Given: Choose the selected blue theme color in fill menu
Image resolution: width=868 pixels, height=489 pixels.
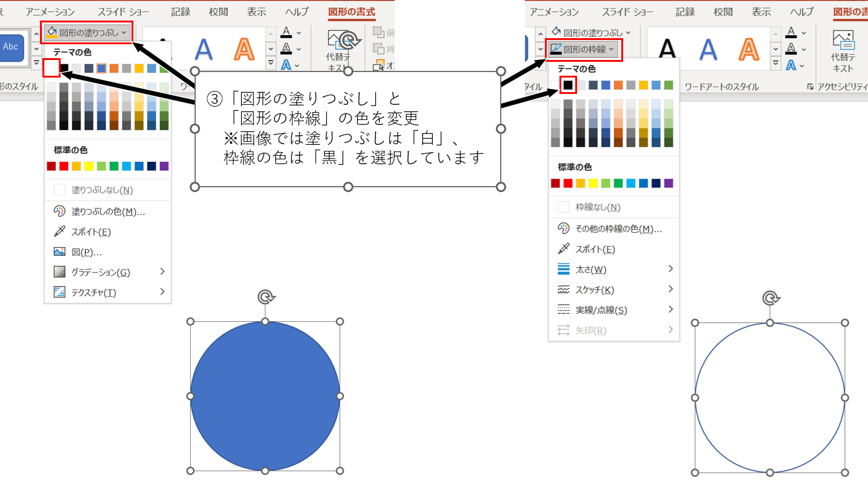Looking at the screenshot, I should tap(102, 68).
